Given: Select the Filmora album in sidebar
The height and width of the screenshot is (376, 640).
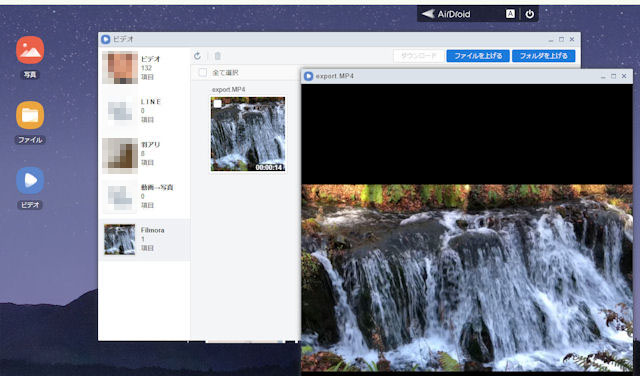Looking at the screenshot, I should [144, 239].
